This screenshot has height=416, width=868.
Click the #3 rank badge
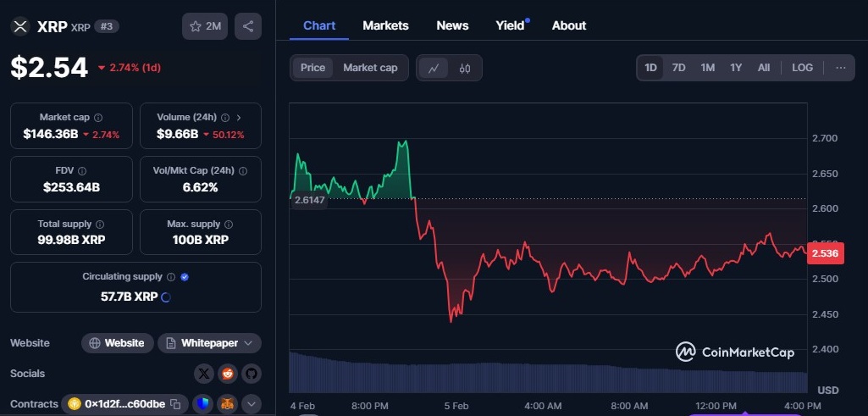(x=107, y=26)
